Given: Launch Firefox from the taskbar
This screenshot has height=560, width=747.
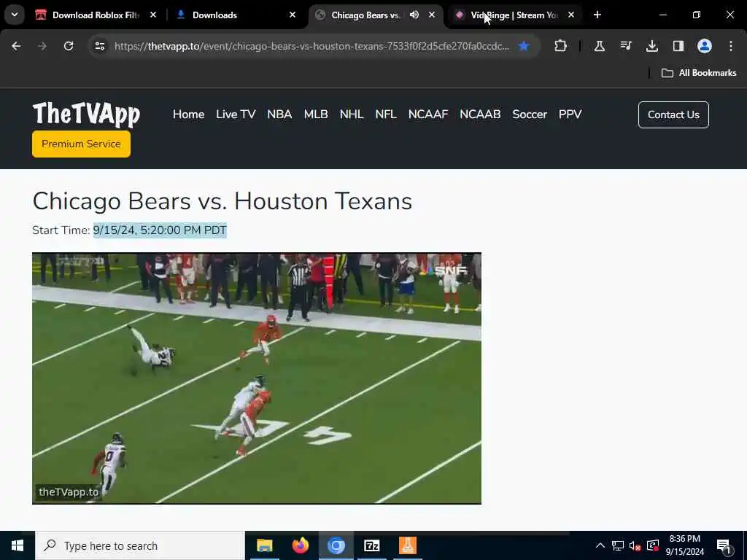Looking at the screenshot, I should tap(300, 545).
